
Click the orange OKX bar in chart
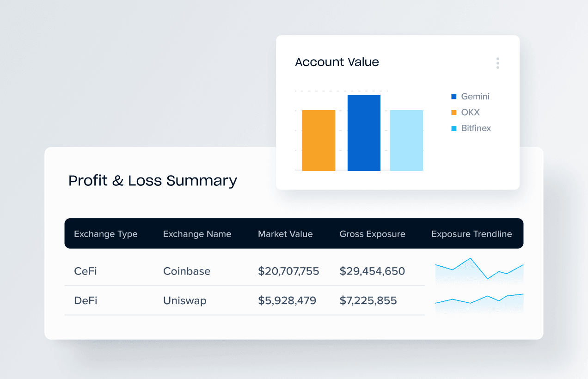(318, 140)
